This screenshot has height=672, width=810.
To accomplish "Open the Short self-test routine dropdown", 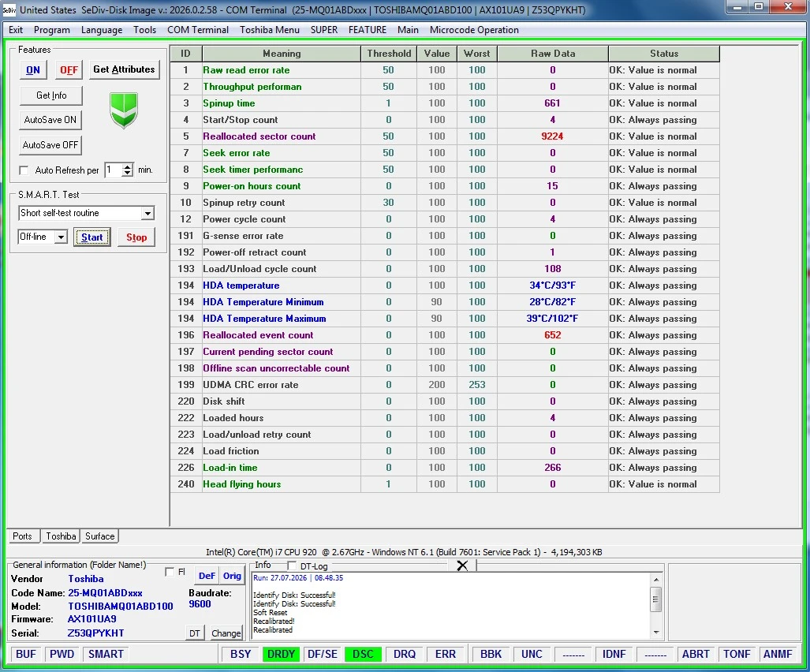I will click(x=147, y=213).
